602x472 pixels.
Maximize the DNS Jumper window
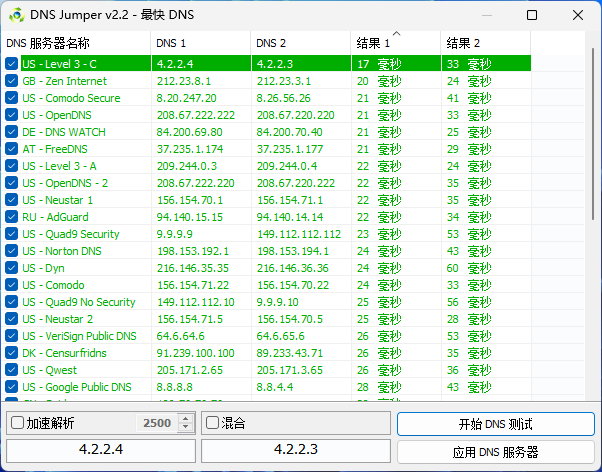tap(532, 15)
